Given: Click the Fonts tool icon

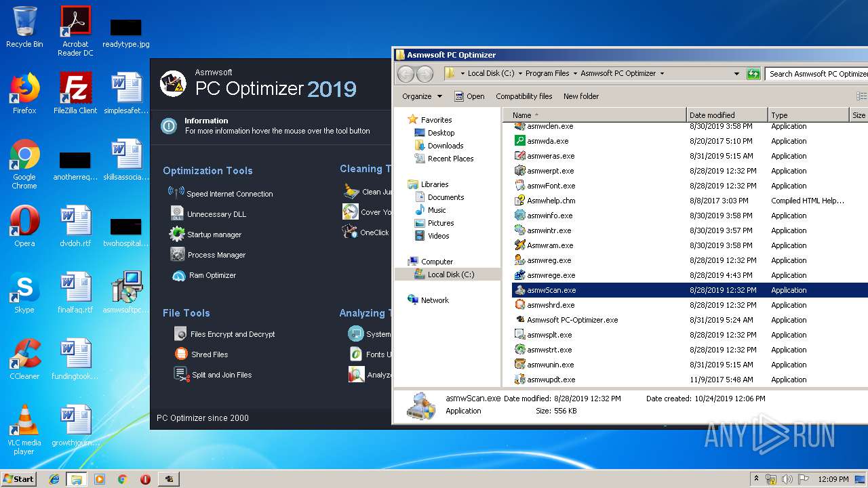Looking at the screenshot, I should click(356, 354).
